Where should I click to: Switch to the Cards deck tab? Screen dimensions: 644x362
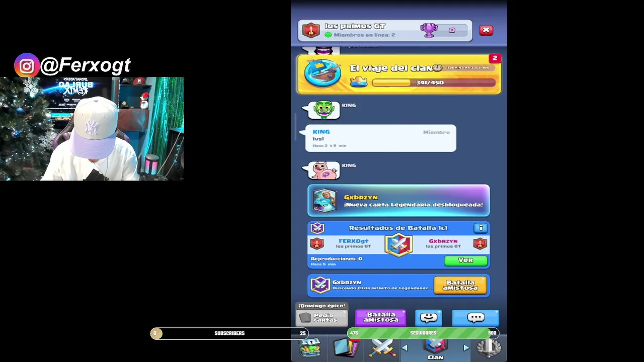(x=346, y=348)
